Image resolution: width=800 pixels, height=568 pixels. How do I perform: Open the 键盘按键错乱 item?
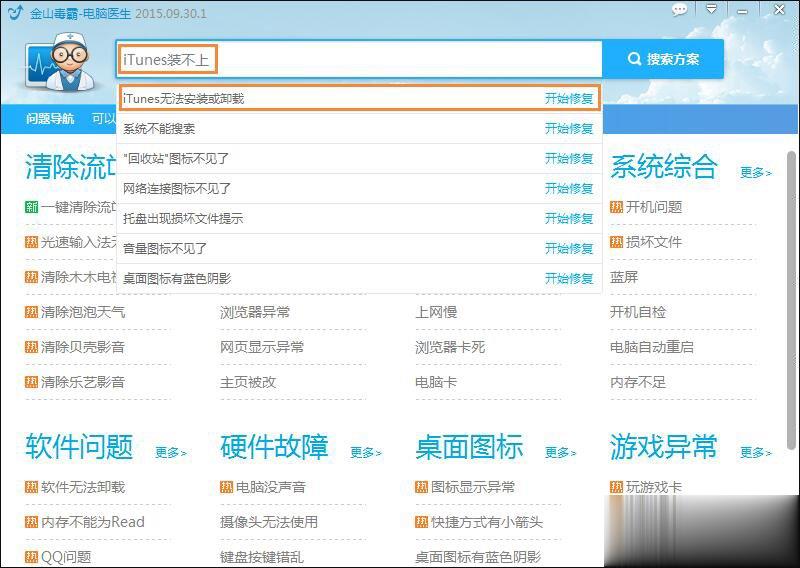coord(262,557)
